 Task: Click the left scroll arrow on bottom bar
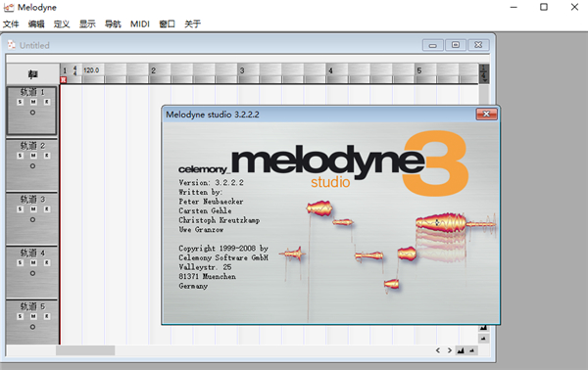tap(438, 350)
